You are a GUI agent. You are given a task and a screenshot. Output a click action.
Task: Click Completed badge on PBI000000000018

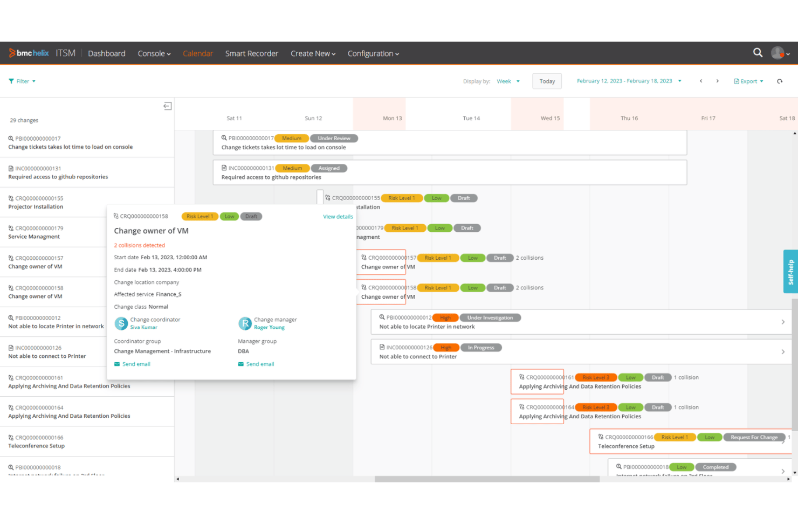click(x=716, y=467)
